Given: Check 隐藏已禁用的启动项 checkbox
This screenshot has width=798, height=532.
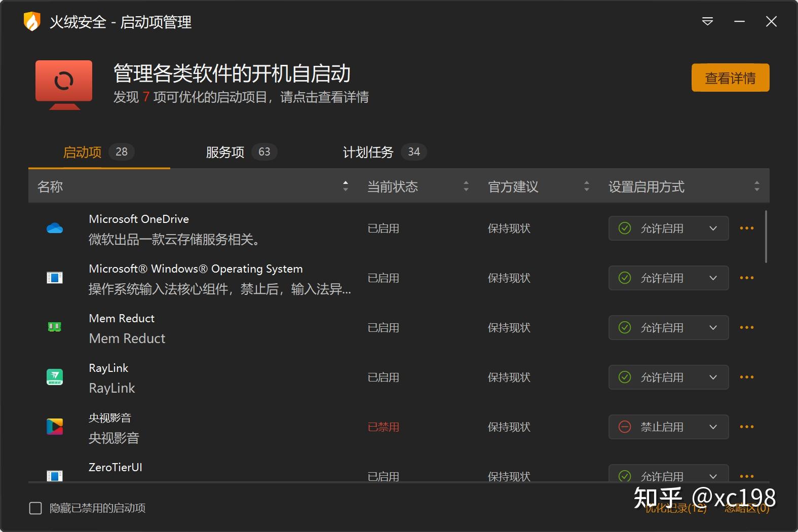Looking at the screenshot, I should pyautogui.click(x=35, y=508).
